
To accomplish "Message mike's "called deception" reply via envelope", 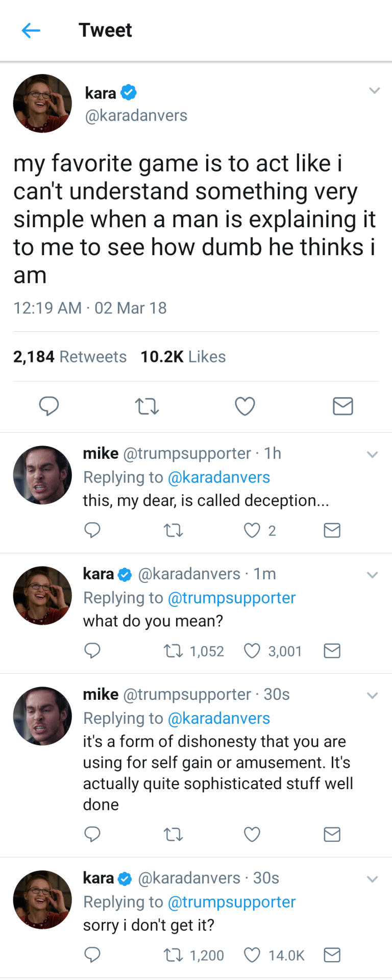I will coord(332,530).
